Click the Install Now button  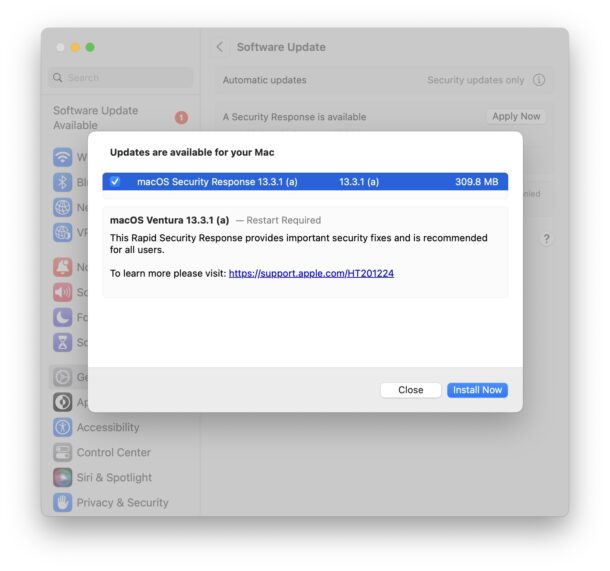click(477, 390)
